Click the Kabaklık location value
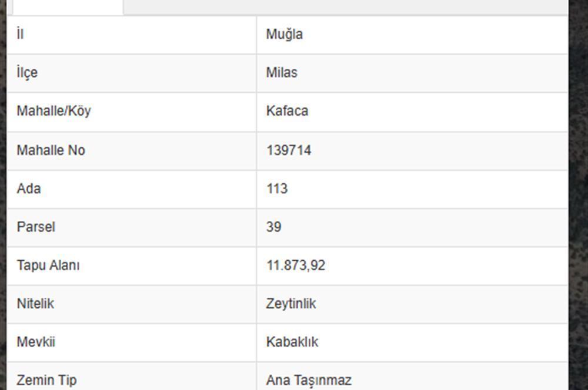Viewport: 588px width, 390px height. point(292,342)
